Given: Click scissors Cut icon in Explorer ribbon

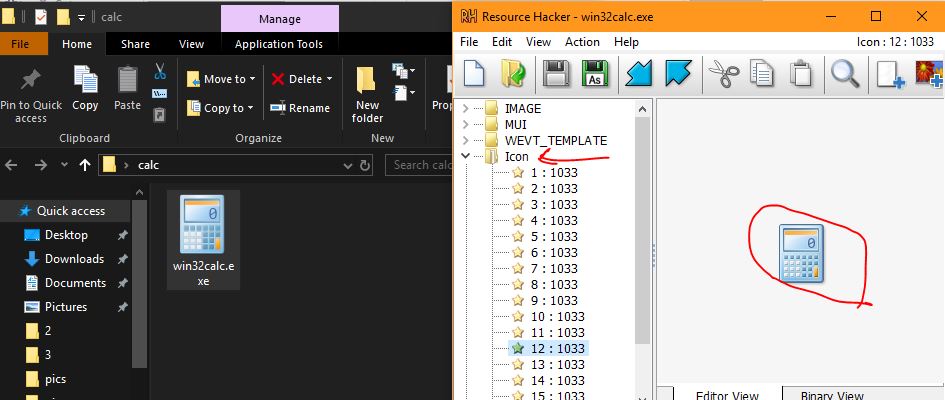Looking at the screenshot, I should 160,71.
